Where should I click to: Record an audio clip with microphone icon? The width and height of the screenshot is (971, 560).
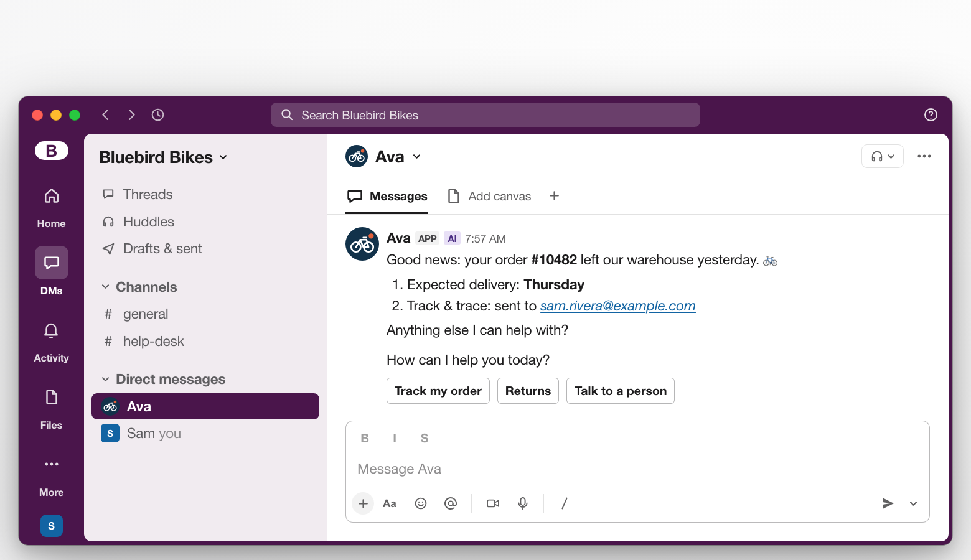coord(523,503)
